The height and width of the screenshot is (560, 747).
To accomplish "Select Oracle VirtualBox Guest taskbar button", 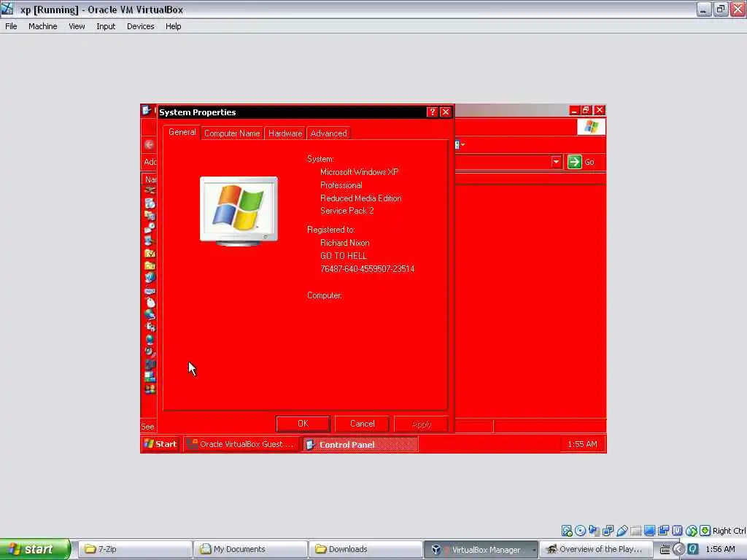I will click(241, 444).
